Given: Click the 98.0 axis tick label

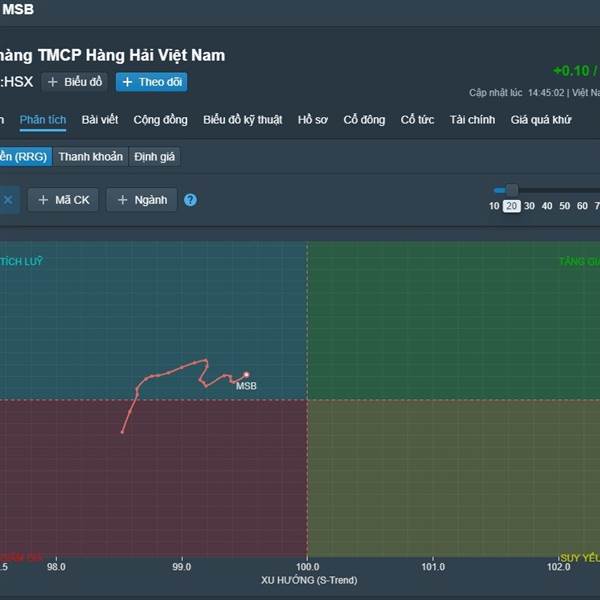Looking at the screenshot, I should [x=56, y=566].
